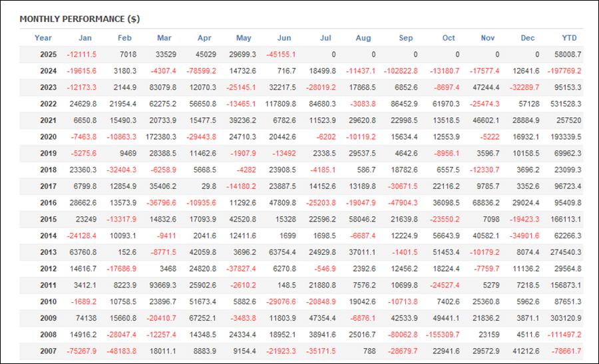Click the Sep column header
The height and width of the screenshot is (364, 599).
click(406, 38)
